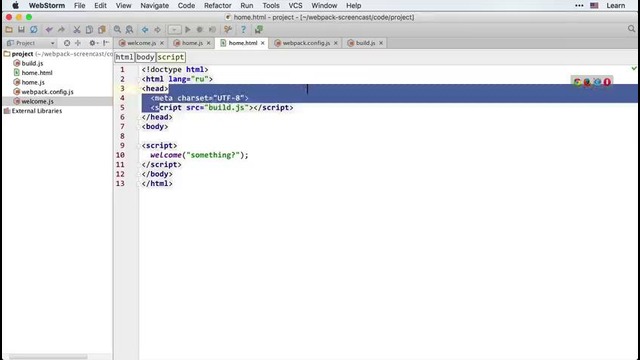Click the Replace toolbar icon
Screen dimensions: 640x360
tap(129, 29)
